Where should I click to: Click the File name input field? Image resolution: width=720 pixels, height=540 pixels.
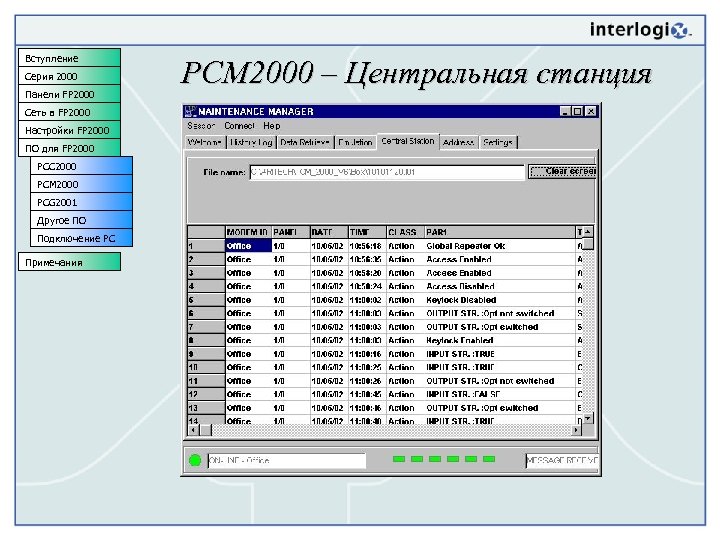click(387, 172)
